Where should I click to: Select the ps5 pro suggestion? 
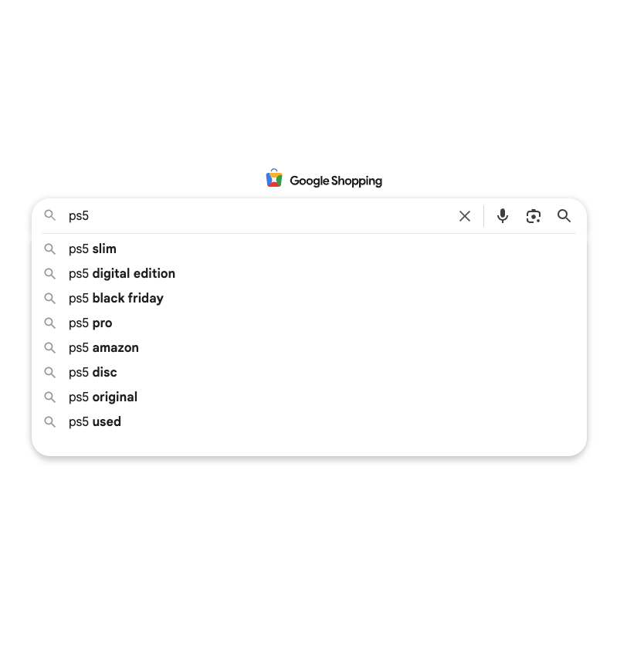pos(90,323)
